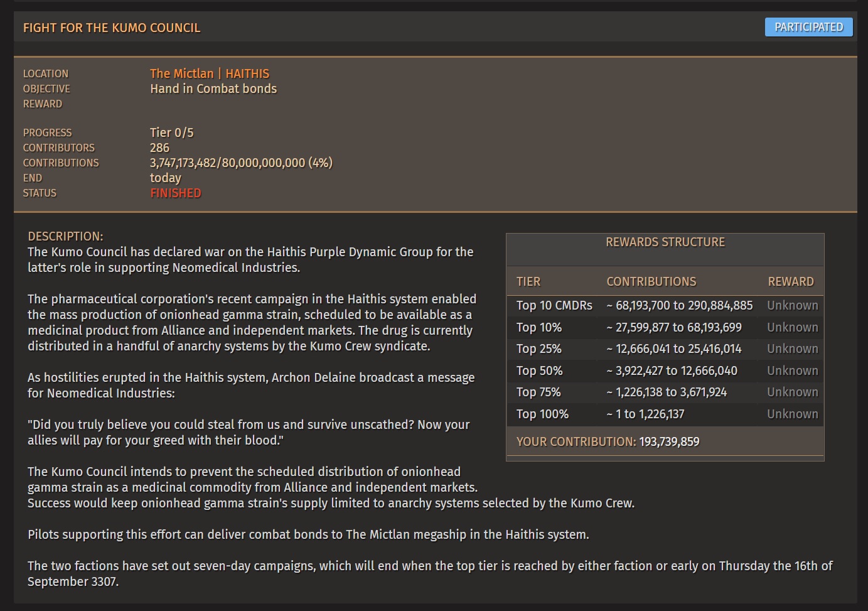Screen dimensions: 868x611
Task: Click the Hand in Combat bonds objective
Action: point(213,89)
